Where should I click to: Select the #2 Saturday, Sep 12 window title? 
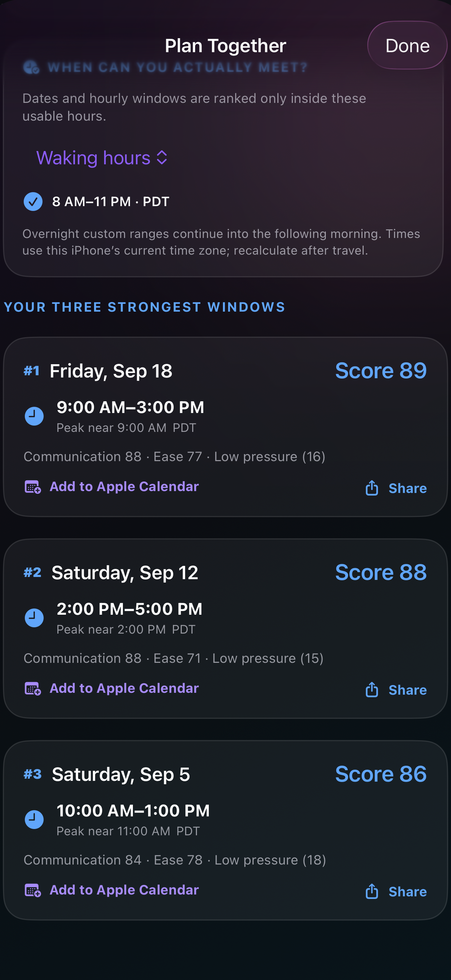pos(111,573)
